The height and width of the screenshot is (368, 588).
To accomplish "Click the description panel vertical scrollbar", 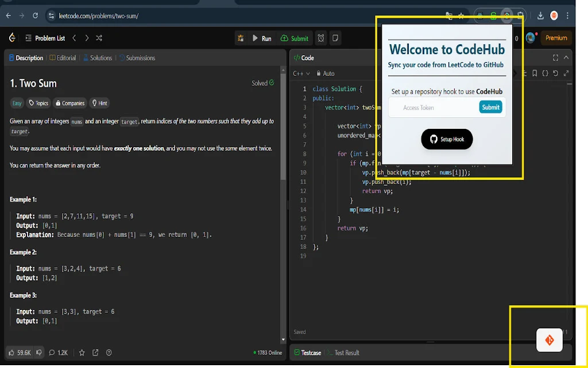I will pyautogui.click(x=283, y=126).
